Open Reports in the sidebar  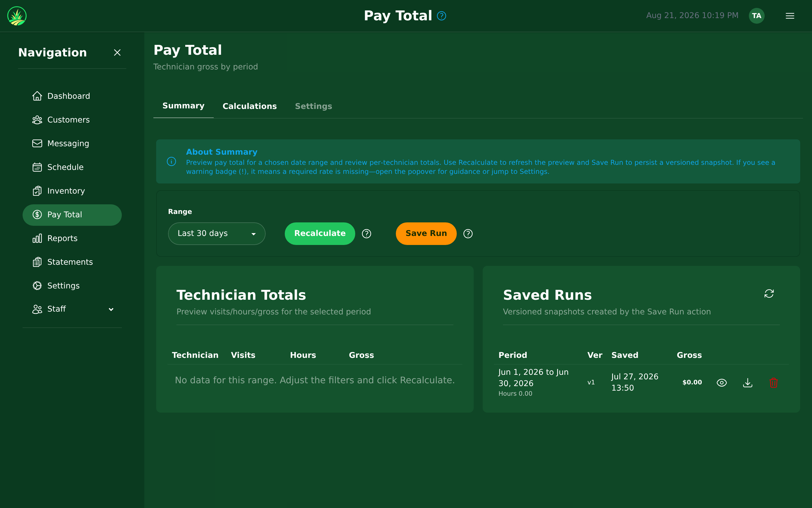pyautogui.click(x=72, y=238)
